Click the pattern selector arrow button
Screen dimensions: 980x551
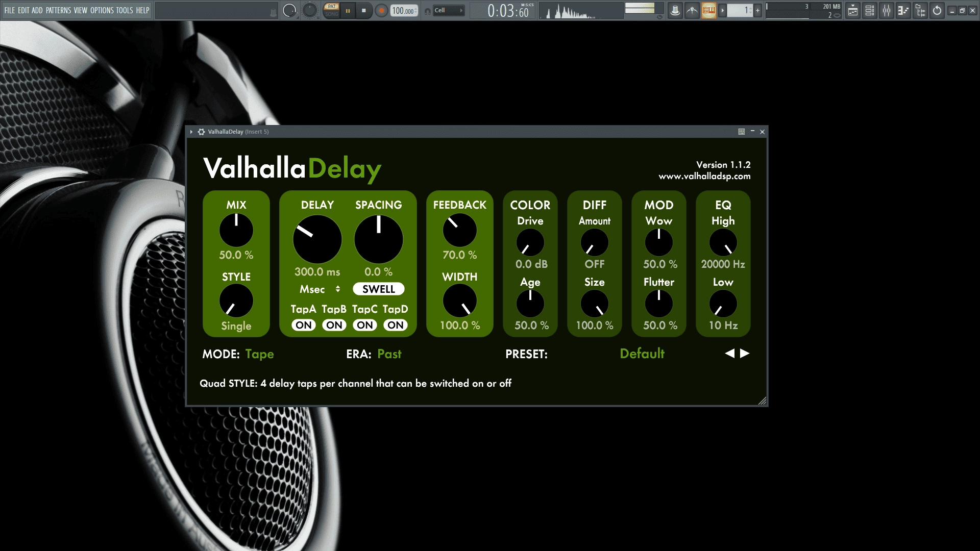pos(722,10)
